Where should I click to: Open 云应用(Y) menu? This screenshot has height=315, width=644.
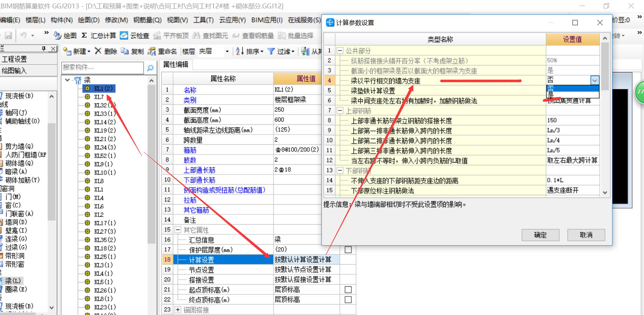[x=232, y=20]
